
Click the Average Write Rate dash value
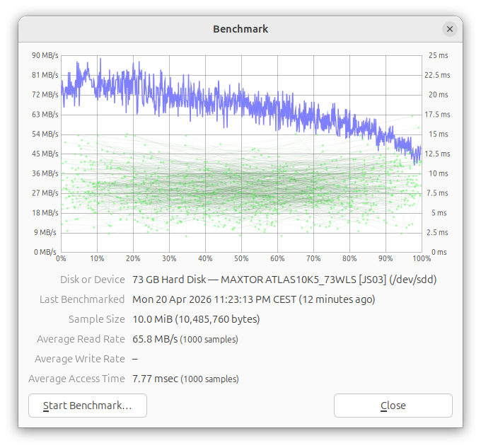point(135,359)
